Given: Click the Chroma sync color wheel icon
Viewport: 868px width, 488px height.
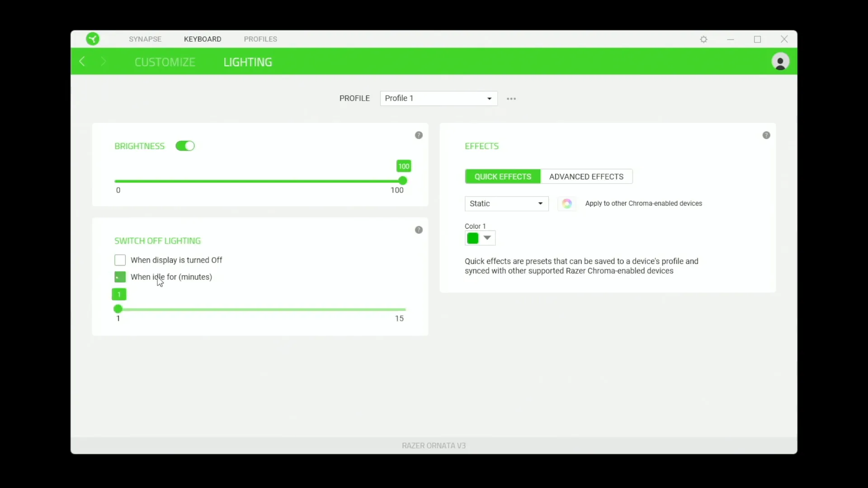Looking at the screenshot, I should (567, 204).
